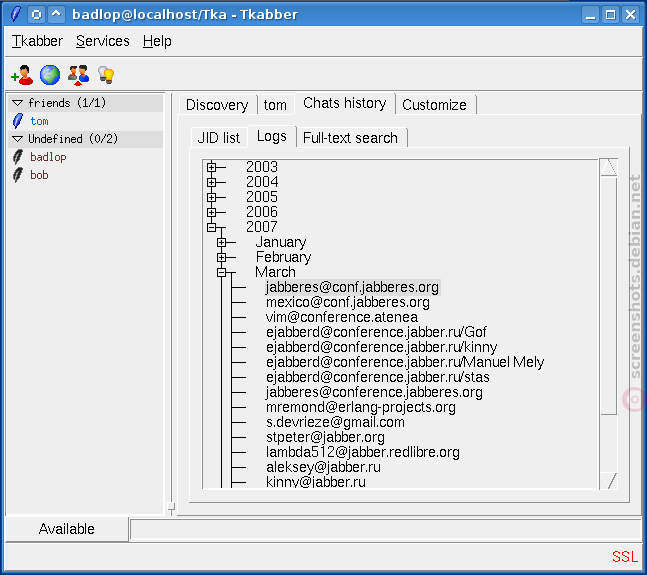Image resolution: width=647 pixels, height=575 pixels.
Task: Switch to the tom chat tab
Action: pyautogui.click(x=275, y=105)
